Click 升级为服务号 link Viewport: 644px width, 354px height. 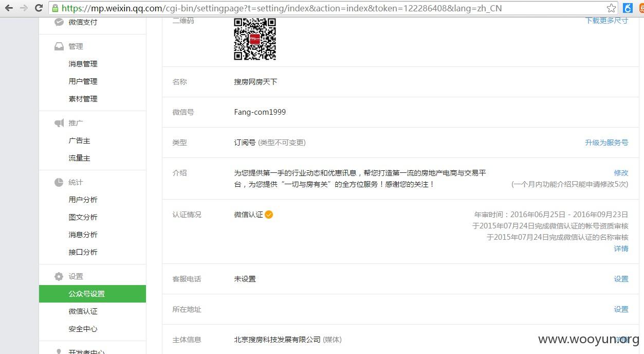point(606,143)
